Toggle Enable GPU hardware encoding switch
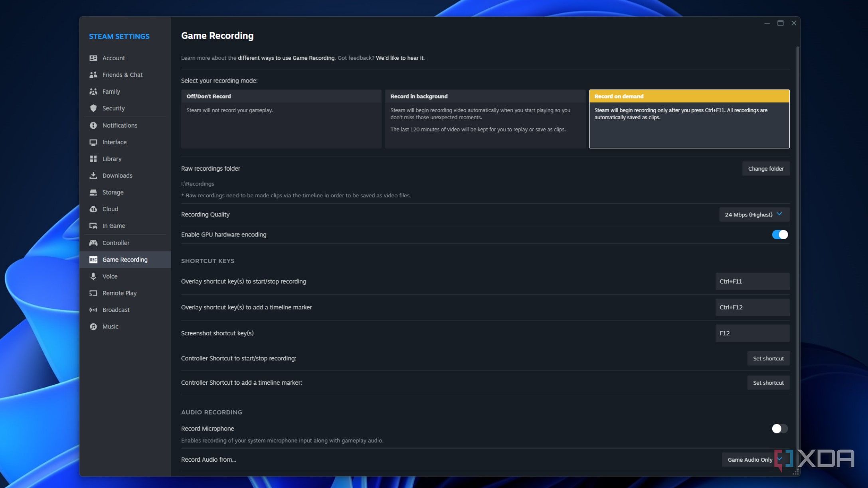Screen dimensions: 868x488 [779, 235]
